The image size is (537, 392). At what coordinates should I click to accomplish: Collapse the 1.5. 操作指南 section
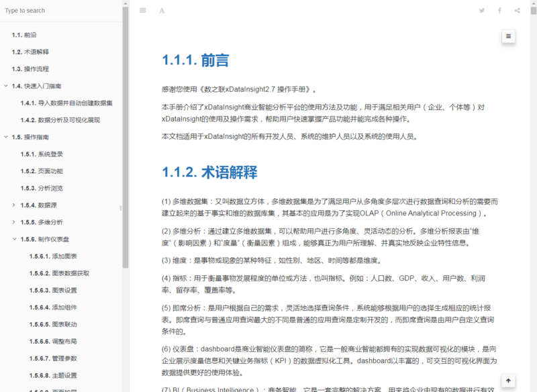(6, 137)
